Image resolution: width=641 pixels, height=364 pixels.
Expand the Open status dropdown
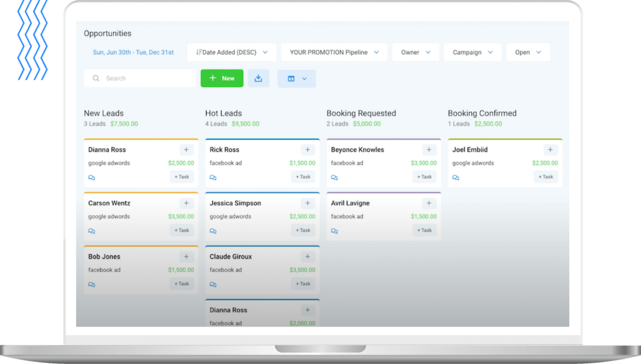coord(528,52)
